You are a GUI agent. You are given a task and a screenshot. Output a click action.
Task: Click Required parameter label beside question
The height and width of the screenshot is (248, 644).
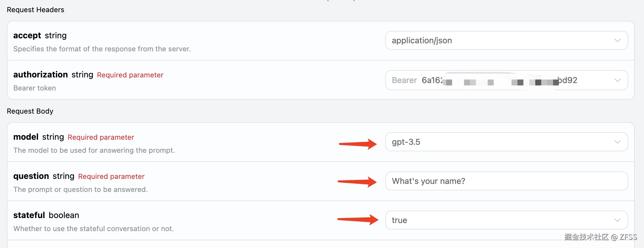(111, 177)
